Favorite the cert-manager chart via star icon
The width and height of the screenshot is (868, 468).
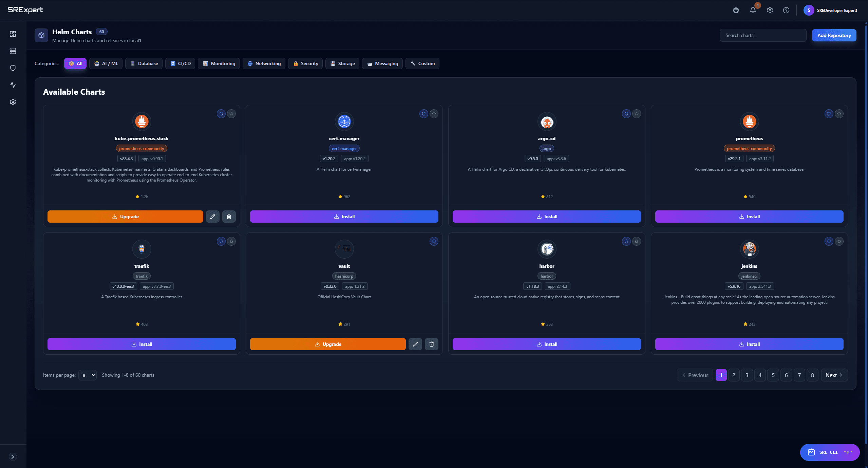(x=434, y=114)
